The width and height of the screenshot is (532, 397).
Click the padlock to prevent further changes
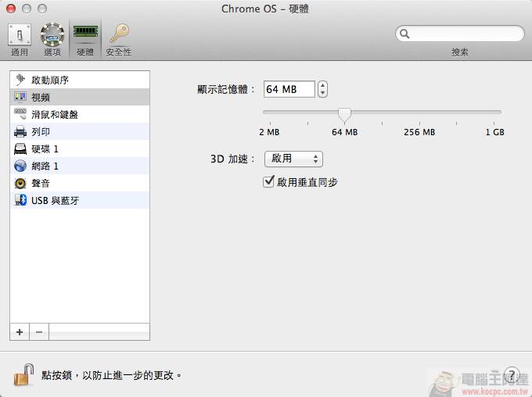click(x=23, y=374)
